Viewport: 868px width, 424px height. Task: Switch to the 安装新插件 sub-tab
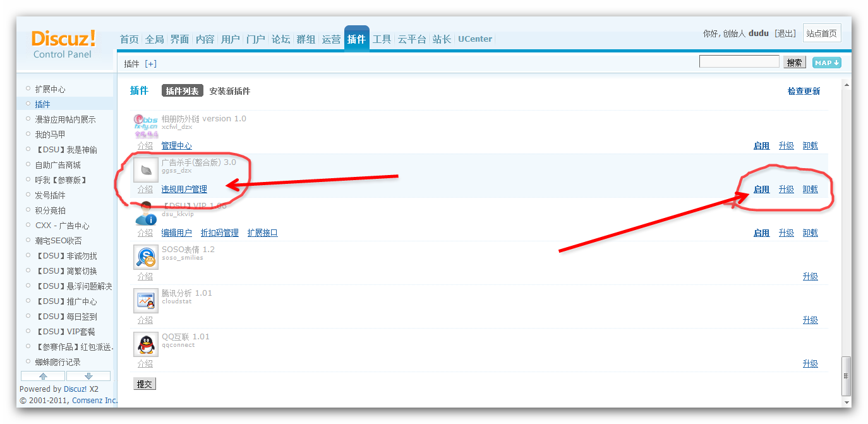click(x=230, y=91)
